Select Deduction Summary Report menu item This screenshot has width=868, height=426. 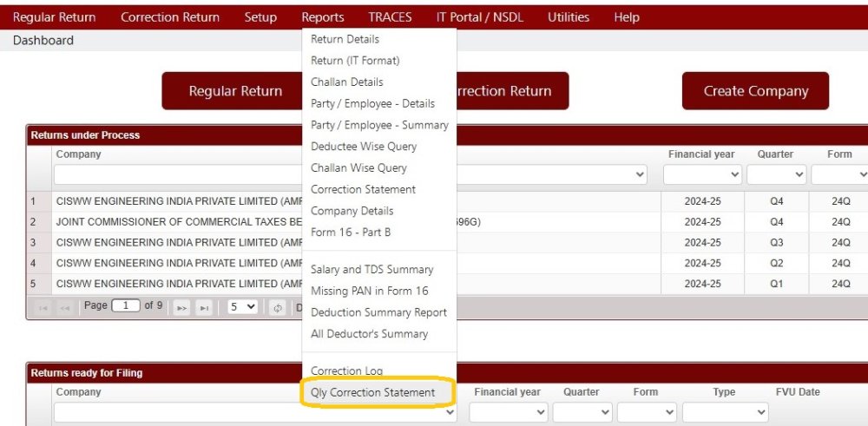378,312
